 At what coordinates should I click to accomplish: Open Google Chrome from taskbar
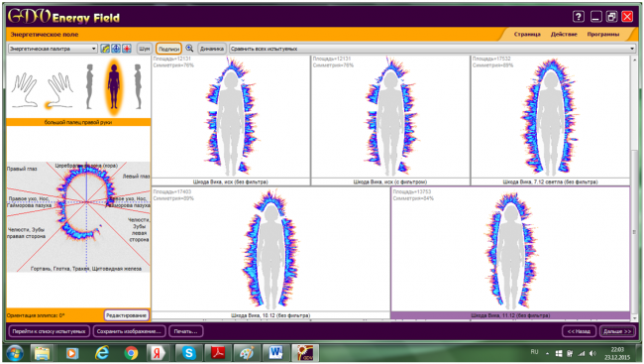[x=131, y=353]
